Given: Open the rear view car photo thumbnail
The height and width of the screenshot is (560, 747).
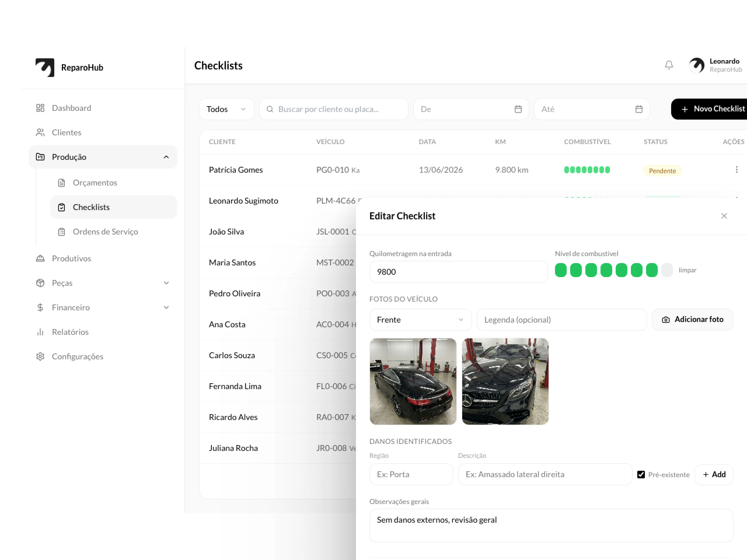Looking at the screenshot, I should [413, 381].
